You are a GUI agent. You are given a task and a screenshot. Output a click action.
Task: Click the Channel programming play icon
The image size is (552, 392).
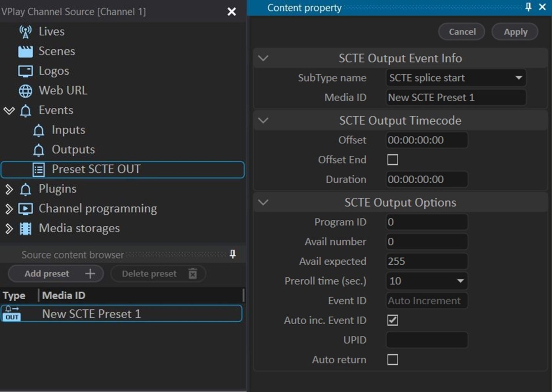point(25,209)
